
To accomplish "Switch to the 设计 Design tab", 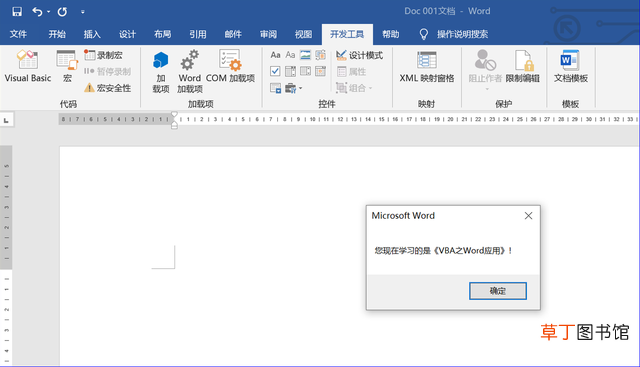I will click(x=127, y=34).
